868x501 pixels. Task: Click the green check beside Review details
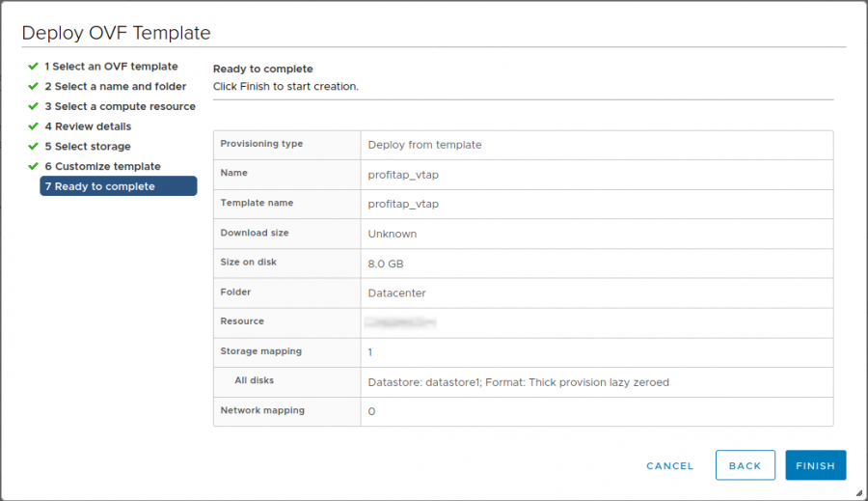(x=33, y=126)
